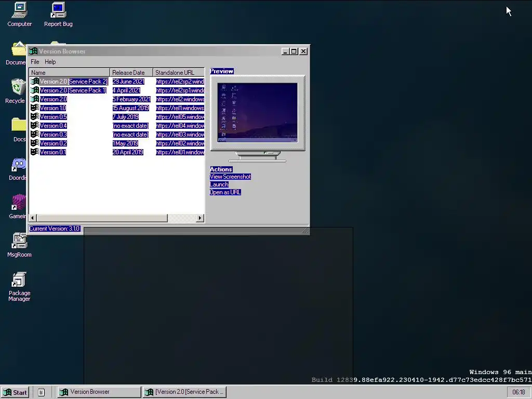Click the Open as URL link
The height and width of the screenshot is (399, 532).
(x=225, y=192)
